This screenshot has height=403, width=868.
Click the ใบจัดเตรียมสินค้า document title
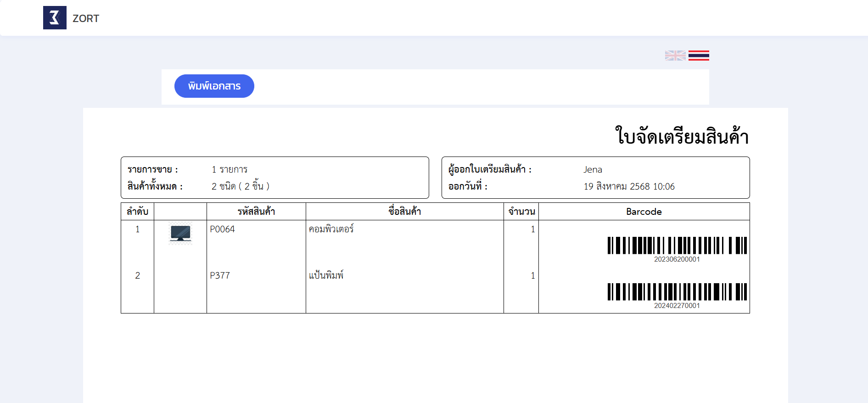tap(682, 136)
